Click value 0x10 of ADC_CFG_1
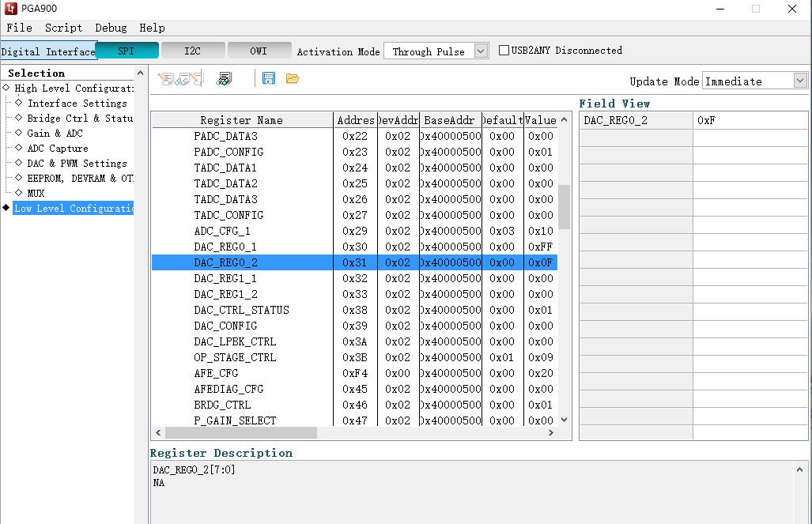 click(x=540, y=231)
